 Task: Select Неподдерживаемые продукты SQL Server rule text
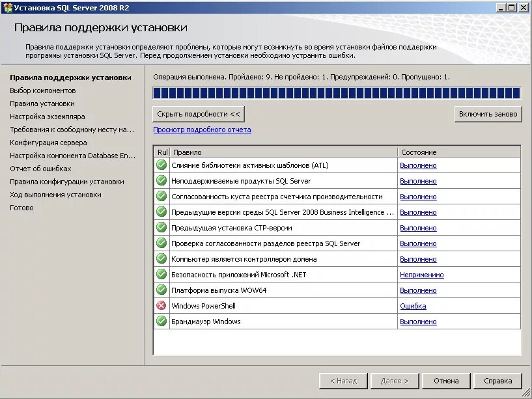pos(241,181)
